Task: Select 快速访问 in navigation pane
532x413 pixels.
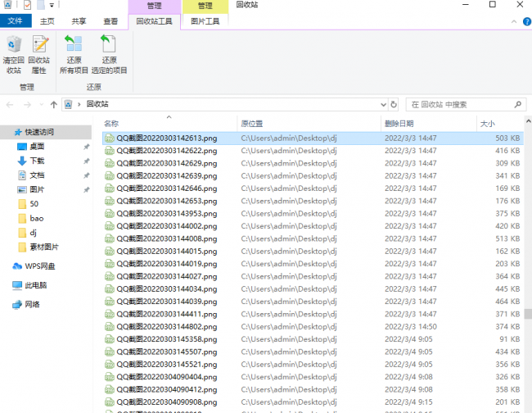Action: pos(46,132)
